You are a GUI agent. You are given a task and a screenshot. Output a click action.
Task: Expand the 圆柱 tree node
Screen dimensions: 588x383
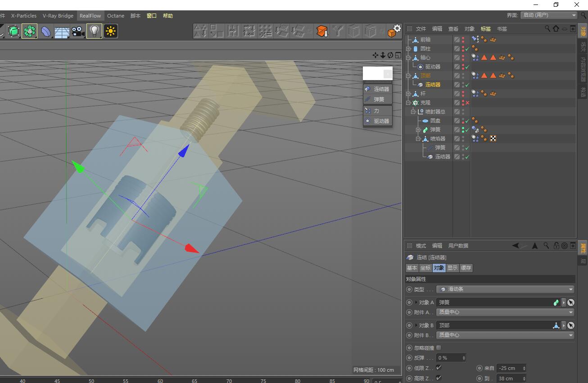pos(409,49)
